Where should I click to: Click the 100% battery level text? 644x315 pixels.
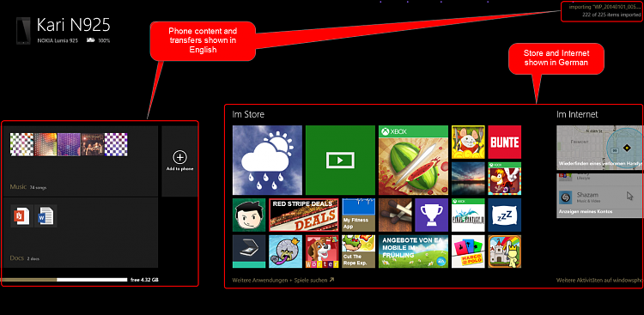(x=104, y=40)
